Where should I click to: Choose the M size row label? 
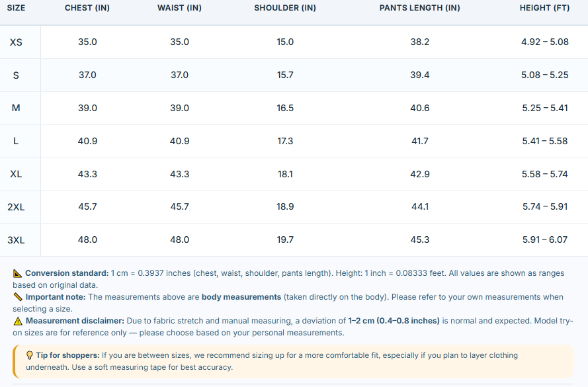pyautogui.click(x=16, y=108)
